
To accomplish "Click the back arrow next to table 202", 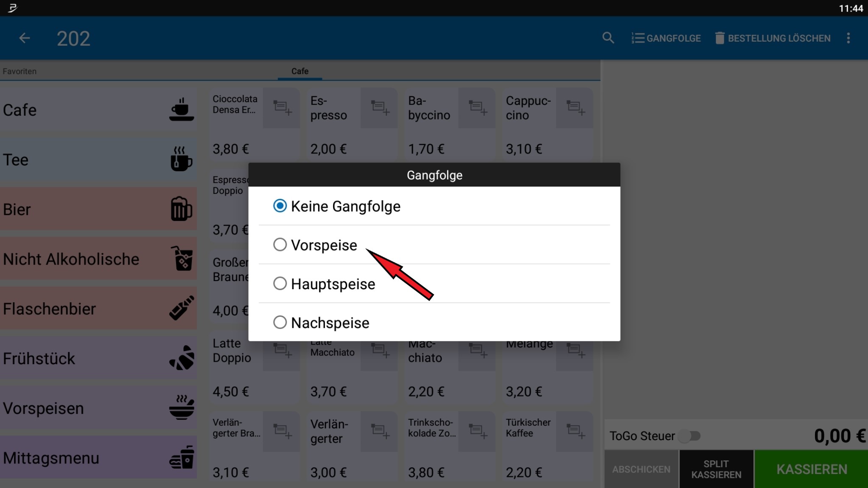I will [x=24, y=38].
